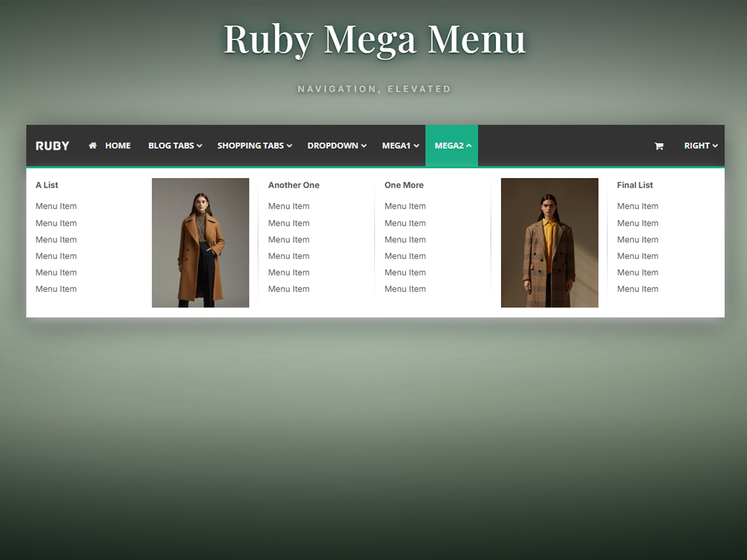Open the MEGA1 menu
The height and width of the screenshot is (560, 747).
[x=400, y=146]
